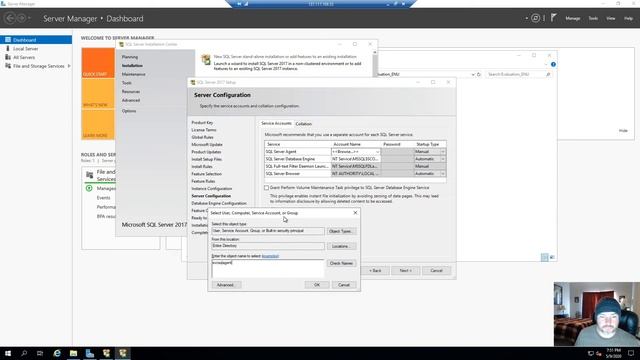Enable Grant Perform Volume Maintenance Task privilege
The image size is (640, 360).
(267, 188)
